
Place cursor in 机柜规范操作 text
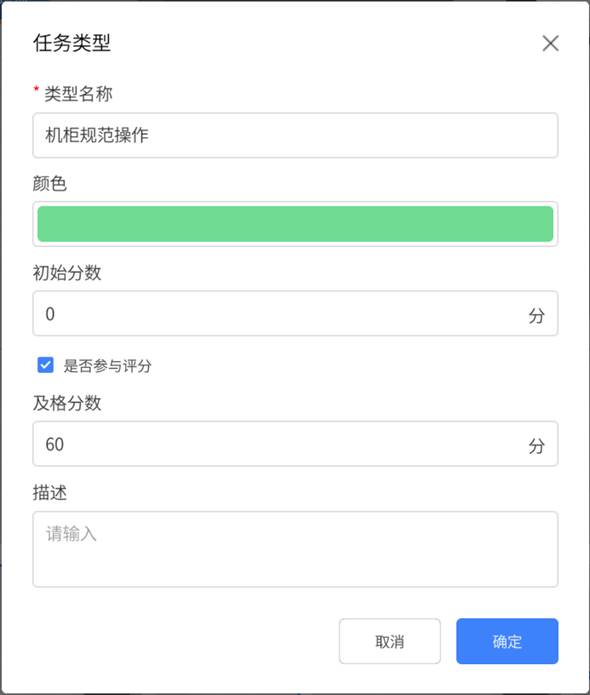[97, 135]
